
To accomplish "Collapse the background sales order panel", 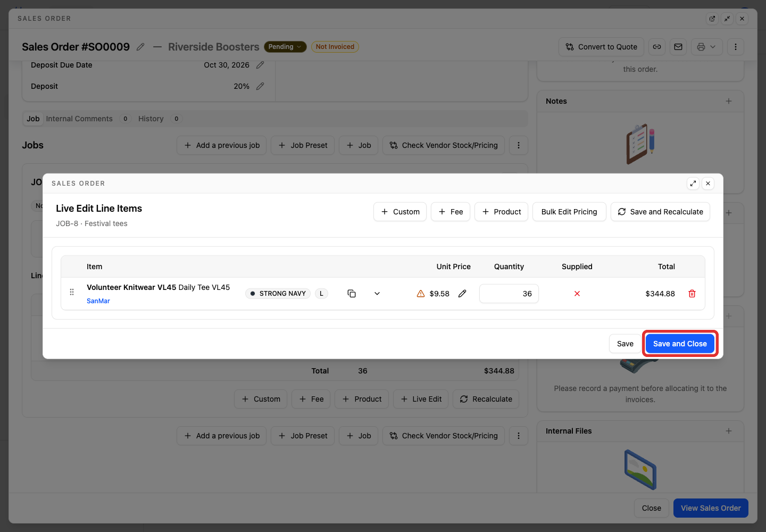I will click(x=727, y=19).
